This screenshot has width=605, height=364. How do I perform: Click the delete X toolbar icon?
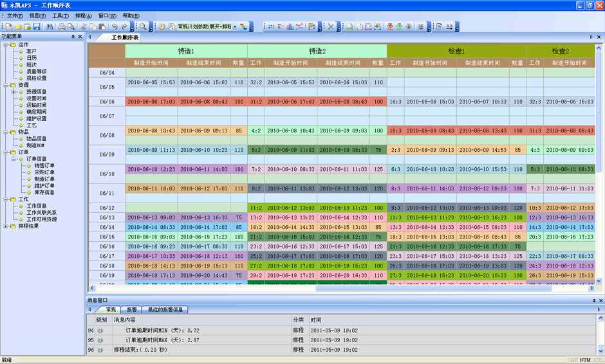pyautogui.click(x=330, y=27)
